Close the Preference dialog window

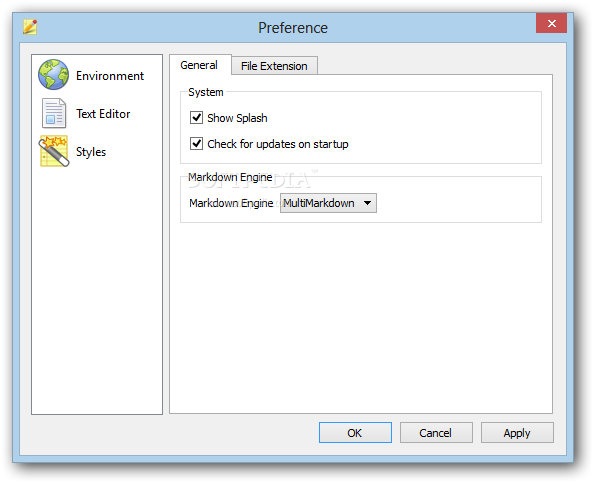pyautogui.click(x=552, y=23)
